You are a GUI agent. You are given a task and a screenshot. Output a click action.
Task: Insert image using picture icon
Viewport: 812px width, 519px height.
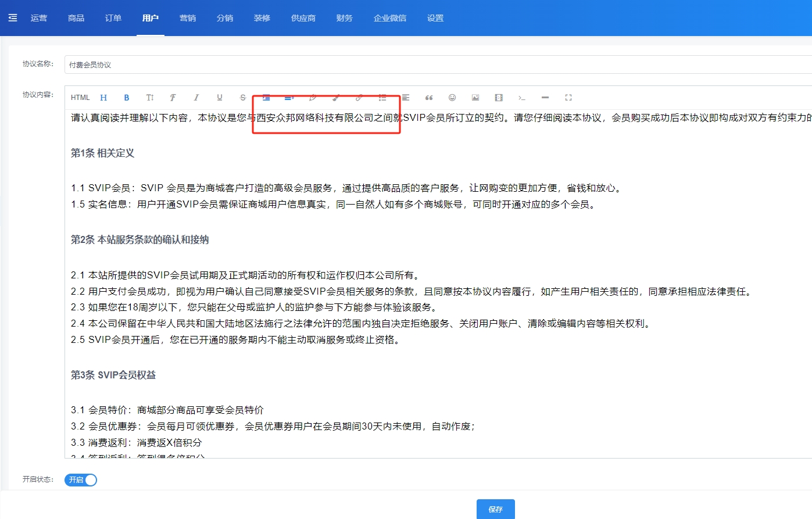(475, 98)
